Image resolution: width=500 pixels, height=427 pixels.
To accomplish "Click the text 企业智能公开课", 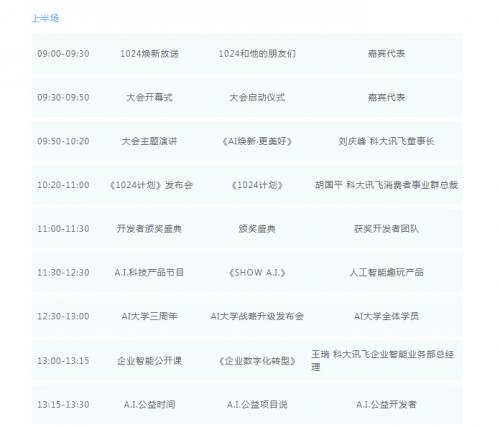I will pos(149,361).
